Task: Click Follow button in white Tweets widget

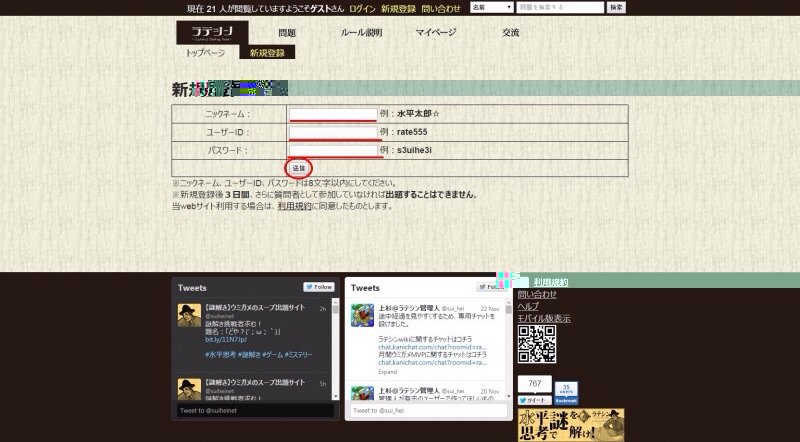Action: pos(490,286)
